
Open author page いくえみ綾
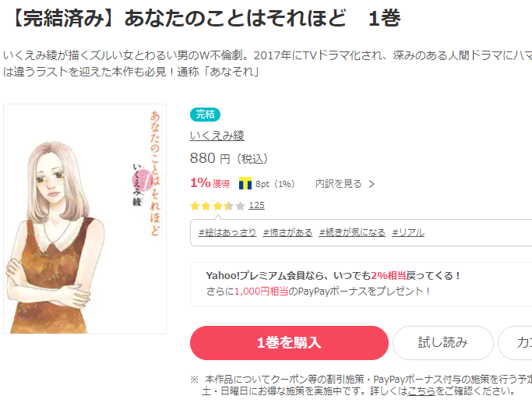click(x=217, y=136)
